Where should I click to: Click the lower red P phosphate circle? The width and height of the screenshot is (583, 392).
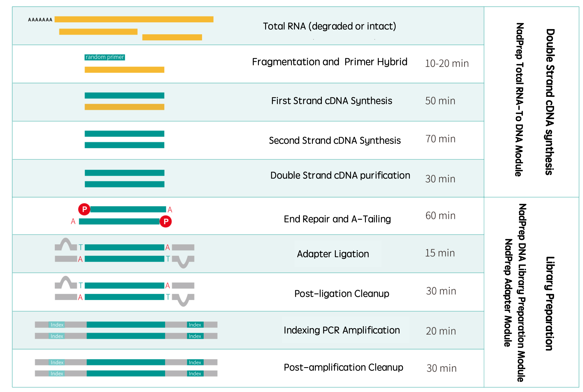click(x=166, y=221)
